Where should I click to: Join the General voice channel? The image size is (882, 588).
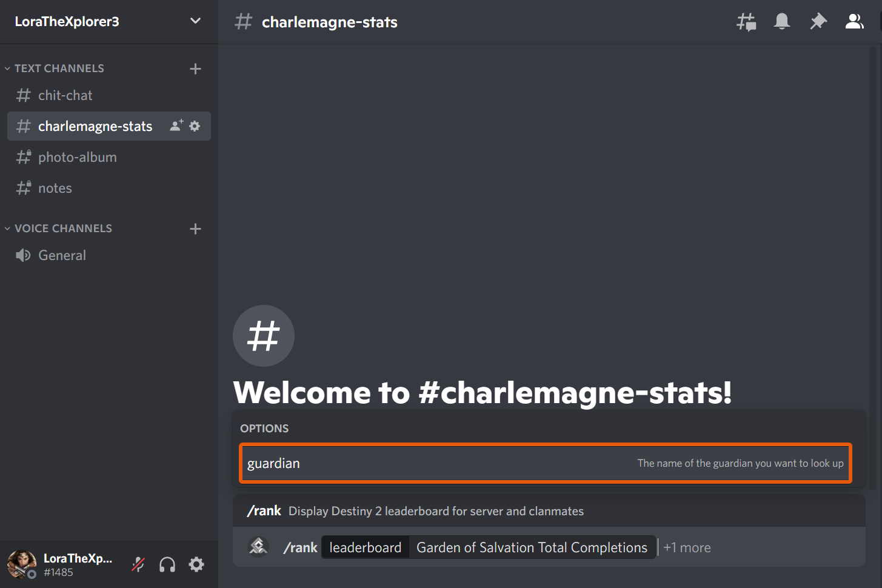(x=109, y=255)
